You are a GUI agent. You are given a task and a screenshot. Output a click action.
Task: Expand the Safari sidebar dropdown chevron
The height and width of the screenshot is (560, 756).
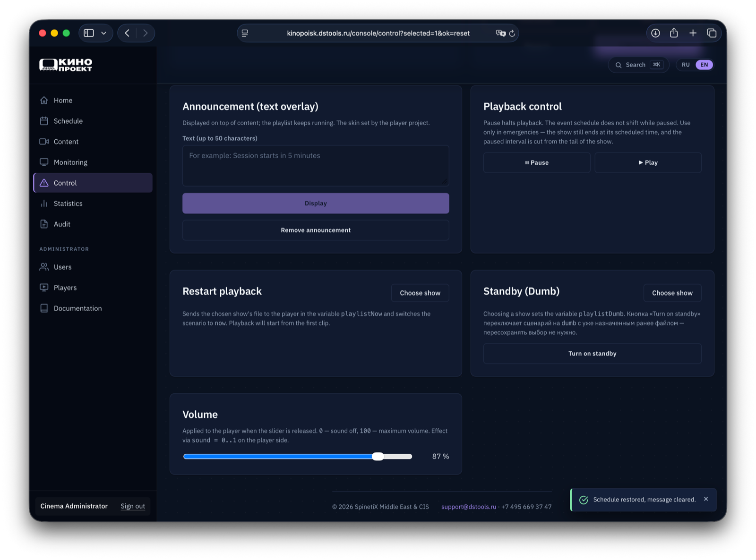[x=103, y=33]
